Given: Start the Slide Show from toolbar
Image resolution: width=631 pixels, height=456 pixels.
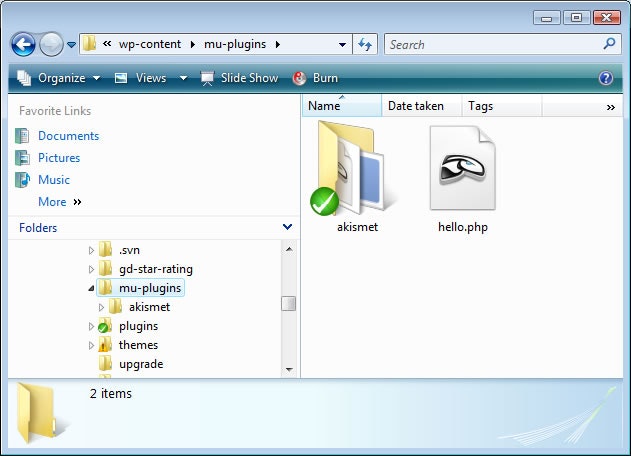Looking at the screenshot, I should [240, 78].
